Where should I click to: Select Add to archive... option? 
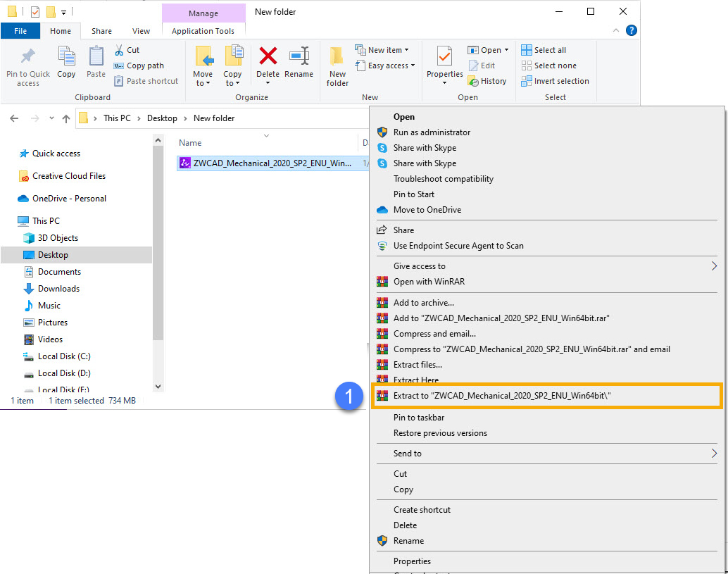click(424, 303)
